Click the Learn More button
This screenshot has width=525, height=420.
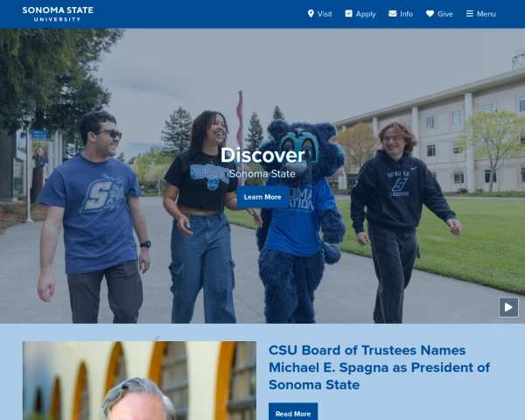click(262, 197)
